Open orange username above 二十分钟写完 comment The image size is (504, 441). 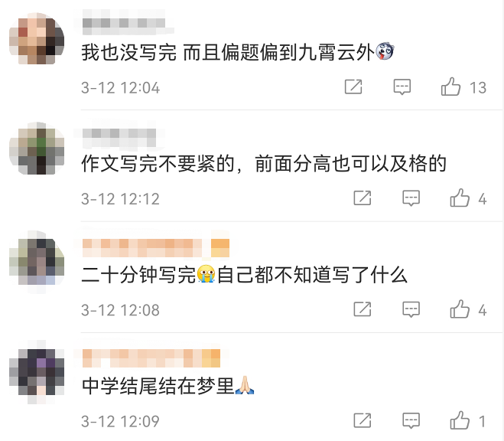[x=156, y=248]
